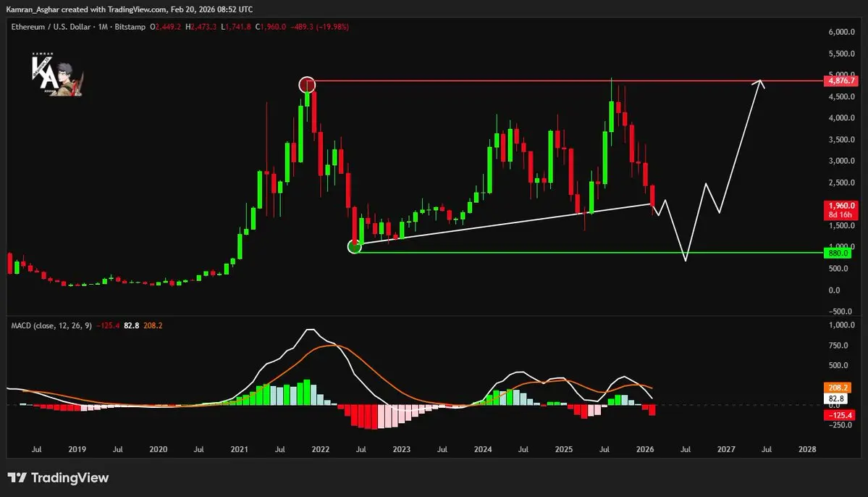Click the 3,000.0 price axis label
868x497 pixels.
841,161
